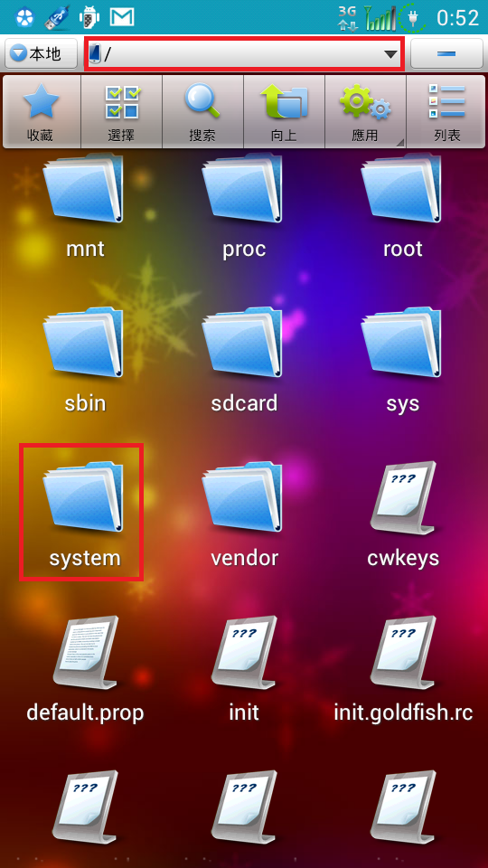This screenshot has height=868, width=488.
Task: Open the proc folder
Action: pyautogui.click(x=244, y=208)
